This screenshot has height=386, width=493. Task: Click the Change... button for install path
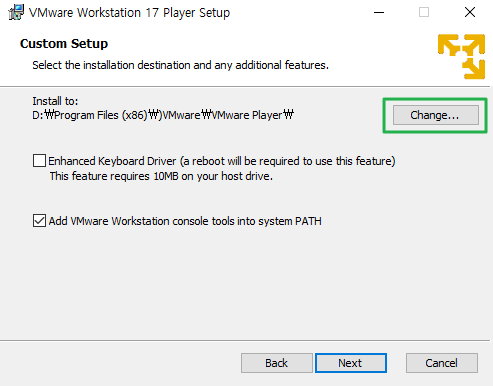[435, 115]
